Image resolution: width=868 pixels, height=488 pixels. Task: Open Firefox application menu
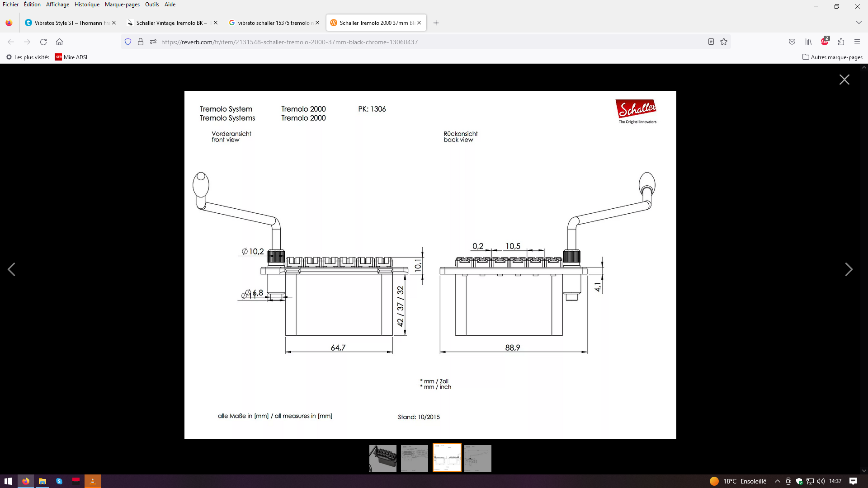(857, 42)
